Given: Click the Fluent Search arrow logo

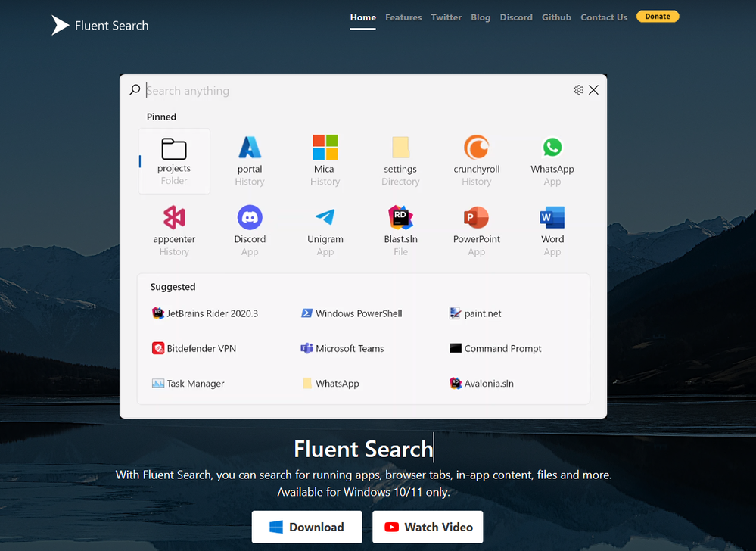Looking at the screenshot, I should [x=61, y=25].
